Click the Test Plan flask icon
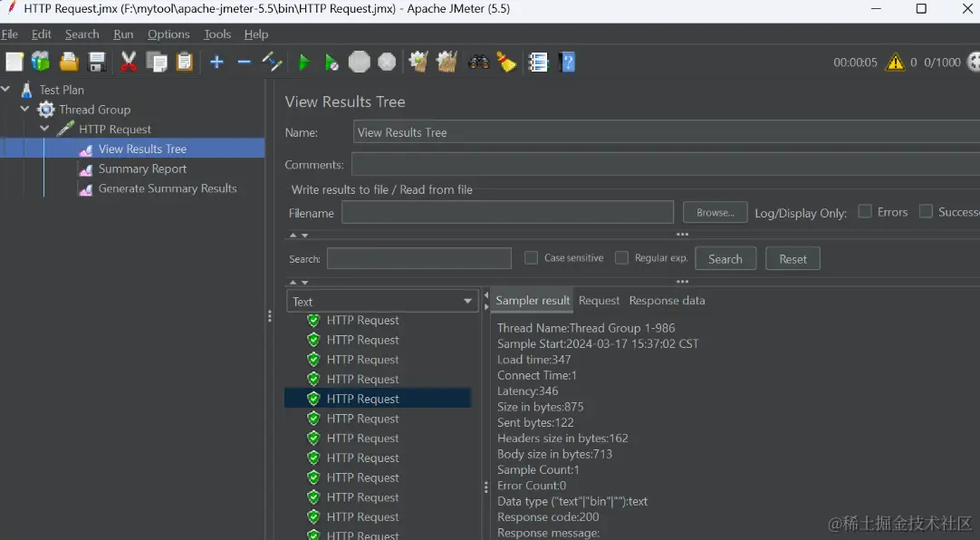The height and width of the screenshot is (540, 980). tap(26, 90)
